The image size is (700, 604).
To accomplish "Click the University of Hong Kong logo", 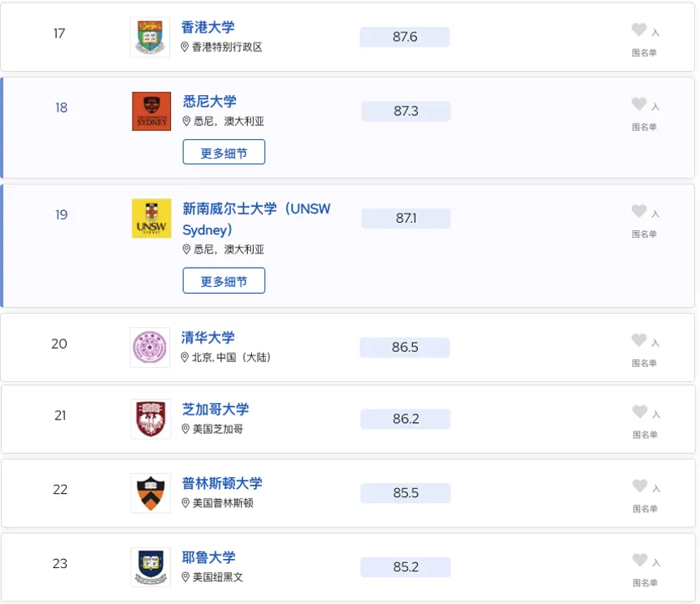I will coord(150,37).
